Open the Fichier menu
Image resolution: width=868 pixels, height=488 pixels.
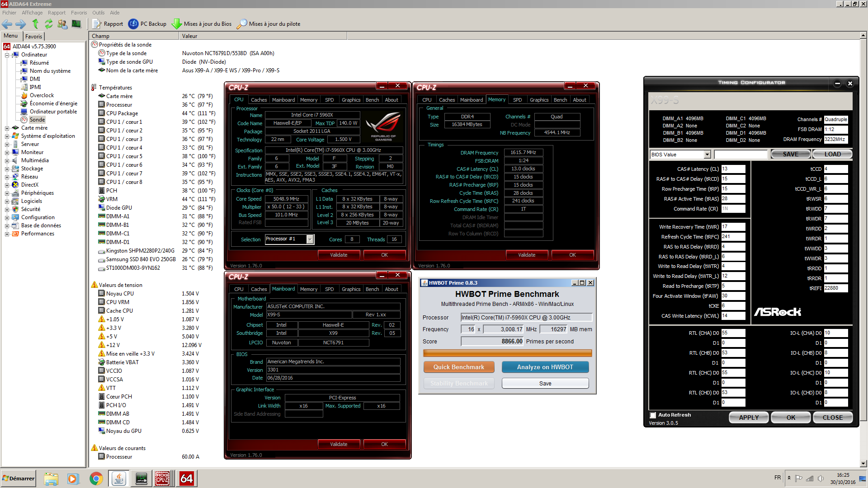(x=9, y=13)
